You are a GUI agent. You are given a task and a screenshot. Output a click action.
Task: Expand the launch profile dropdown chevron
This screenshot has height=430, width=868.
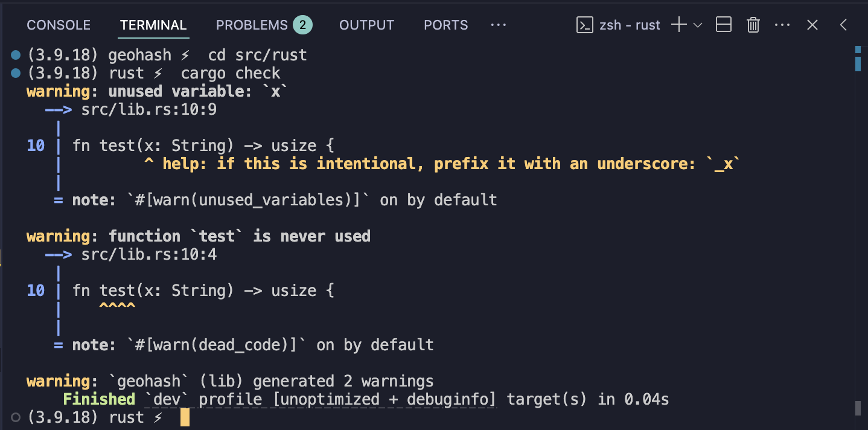(x=698, y=25)
